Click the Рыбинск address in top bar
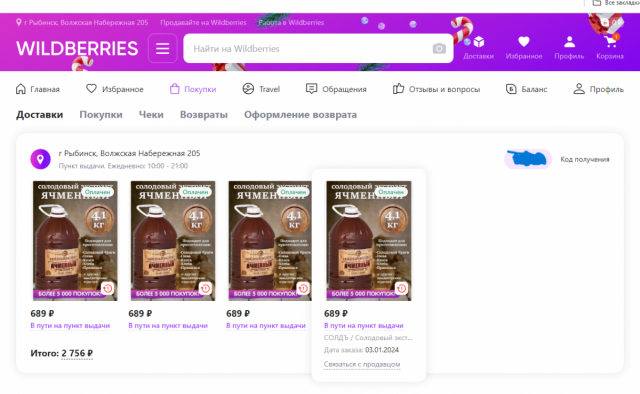This screenshot has width=640, height=394. (82, 22)
